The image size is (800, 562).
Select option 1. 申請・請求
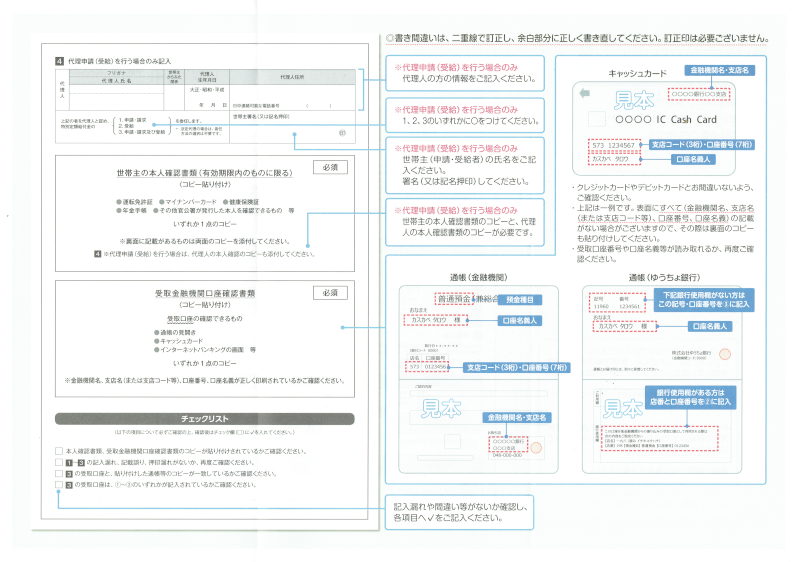point(132,120)
